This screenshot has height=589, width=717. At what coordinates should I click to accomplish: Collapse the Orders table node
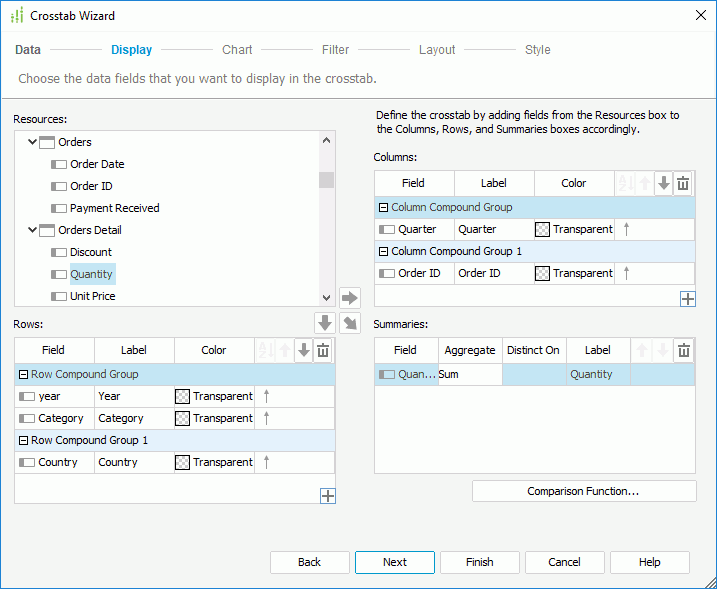(32, 142)
